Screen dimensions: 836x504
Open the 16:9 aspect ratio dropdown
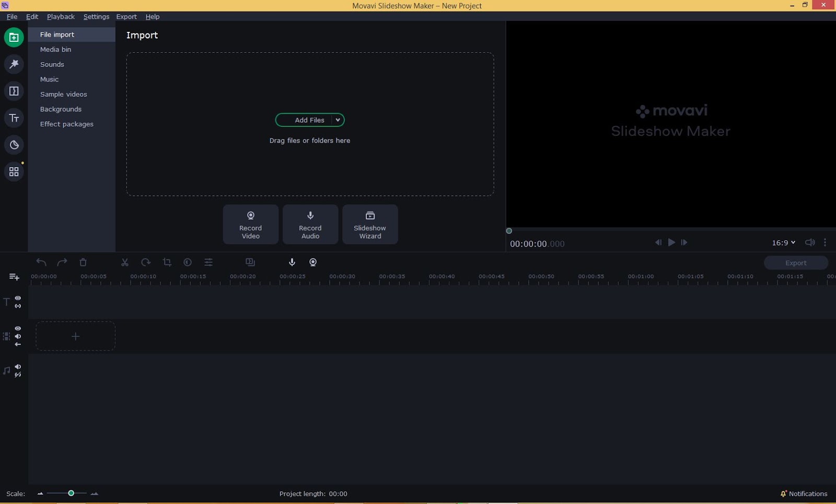783,242
